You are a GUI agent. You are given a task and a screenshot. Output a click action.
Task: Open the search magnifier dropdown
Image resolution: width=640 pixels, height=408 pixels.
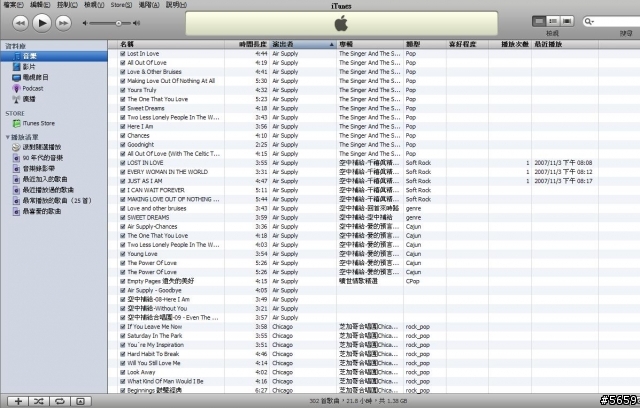coord(589,21)
